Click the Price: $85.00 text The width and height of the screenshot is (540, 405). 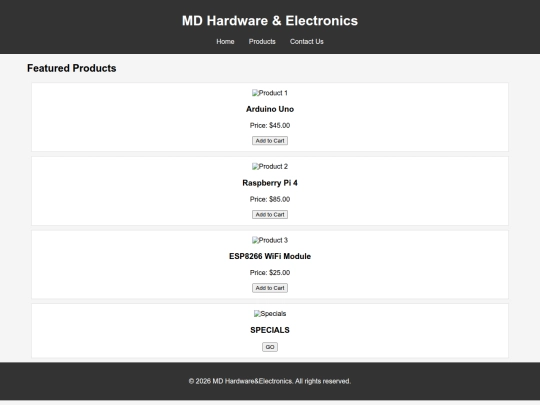[x=270, y=199]
